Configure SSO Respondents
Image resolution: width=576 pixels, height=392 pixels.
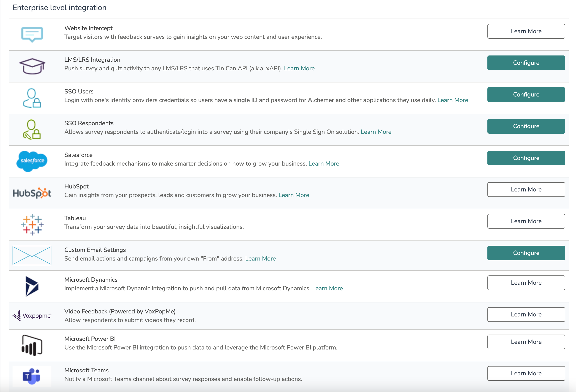pos(526,126)
